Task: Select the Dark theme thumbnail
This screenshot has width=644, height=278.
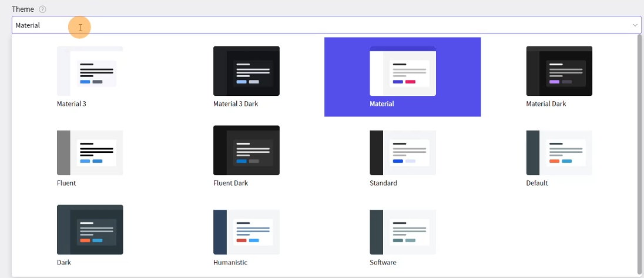Action: pyautogui.click(x=90, y=230)
